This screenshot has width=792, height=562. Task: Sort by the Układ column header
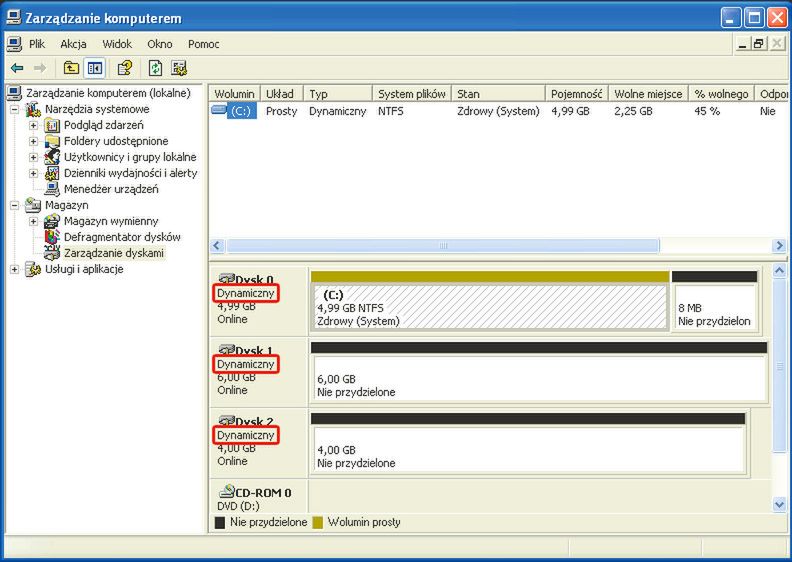282,94
